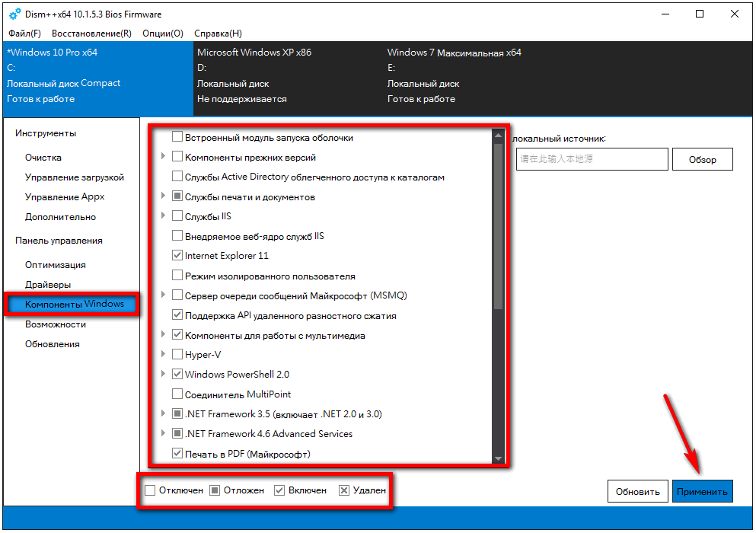
Task: Click the Отложен legend checkbox
Action: pos(215,490)
